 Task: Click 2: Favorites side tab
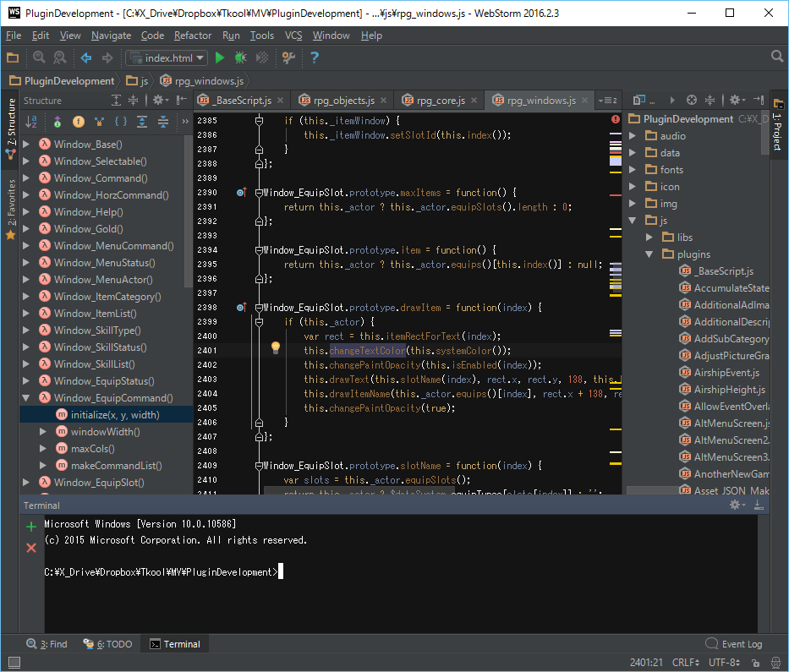tap(11, 208)
